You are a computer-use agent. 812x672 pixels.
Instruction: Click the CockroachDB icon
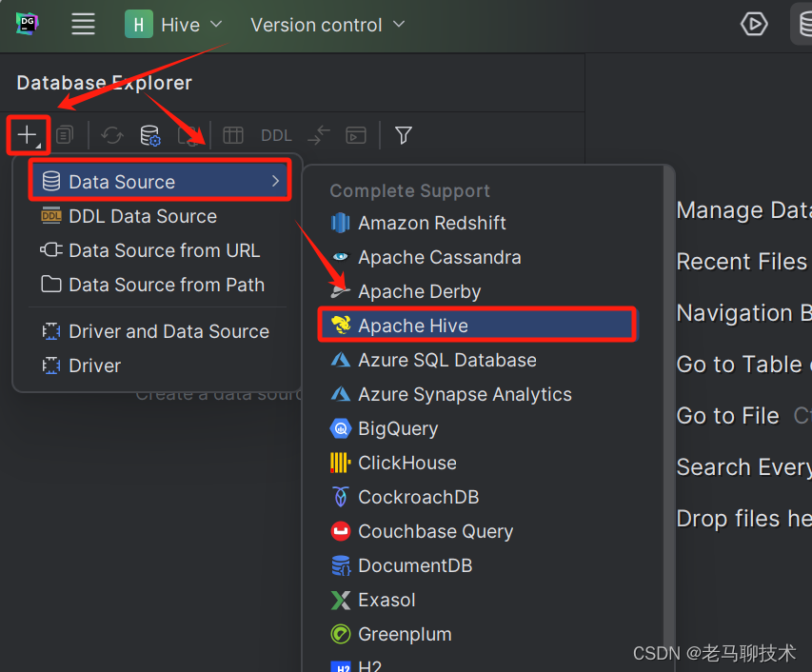(x=340, y=497)
